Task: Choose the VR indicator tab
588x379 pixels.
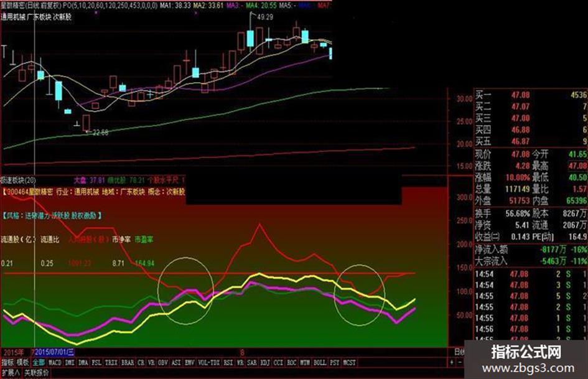Action: point(151,362)
